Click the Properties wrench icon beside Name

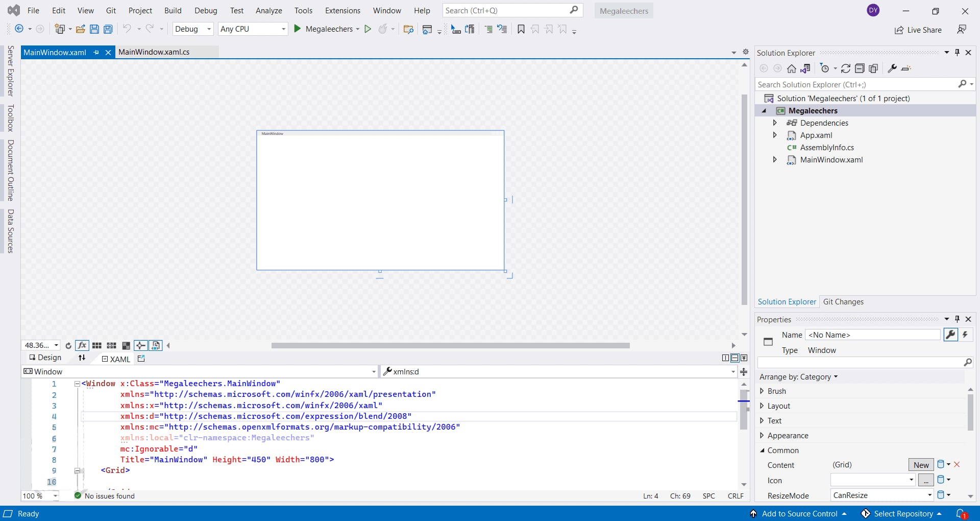pyautogui.click(x=950, y=335)
